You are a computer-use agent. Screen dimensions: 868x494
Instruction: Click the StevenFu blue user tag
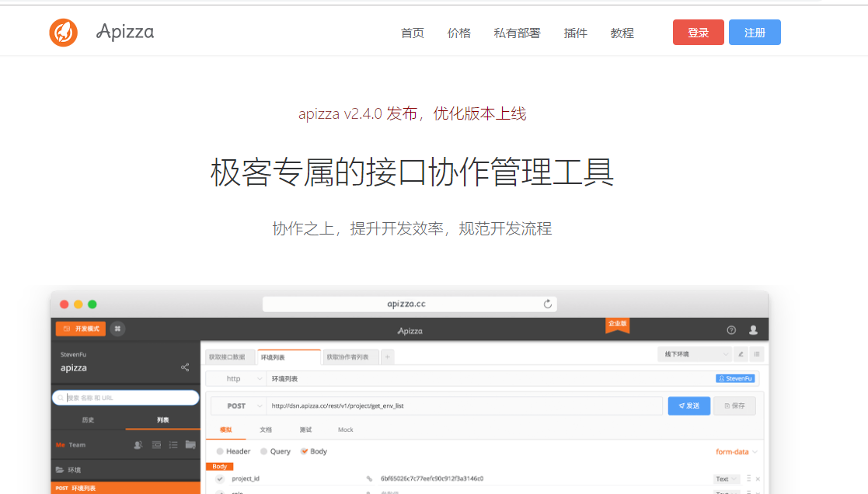[x=735, y=379]
